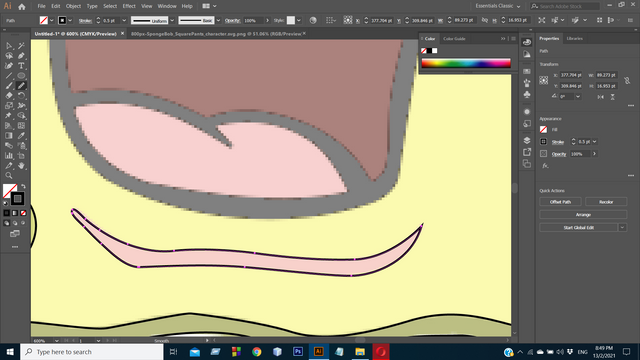The image size is (640, 360).
Task: Select the Selection (black arrow) tool
Action: [x=9, y=46]
